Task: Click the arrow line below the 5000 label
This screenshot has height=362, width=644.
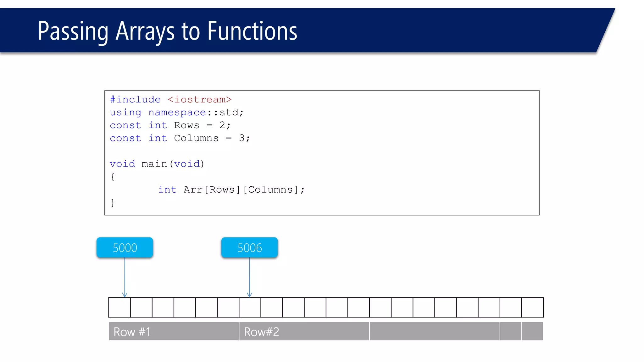Action: 125,277
